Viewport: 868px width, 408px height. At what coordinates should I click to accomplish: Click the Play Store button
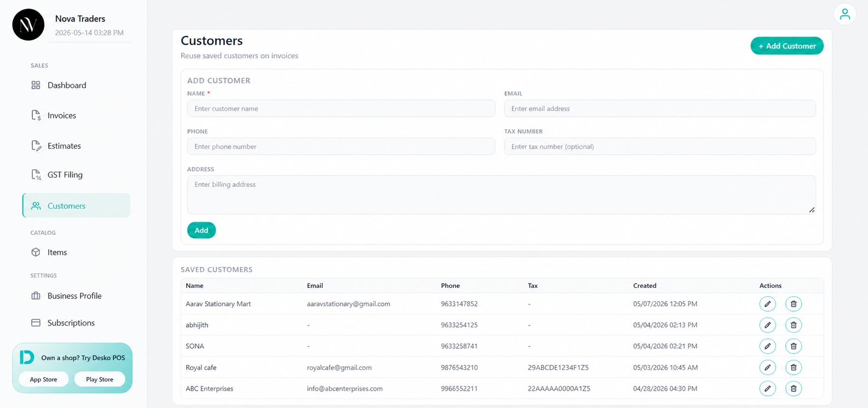pyautogui.click(x=100, y=379)
